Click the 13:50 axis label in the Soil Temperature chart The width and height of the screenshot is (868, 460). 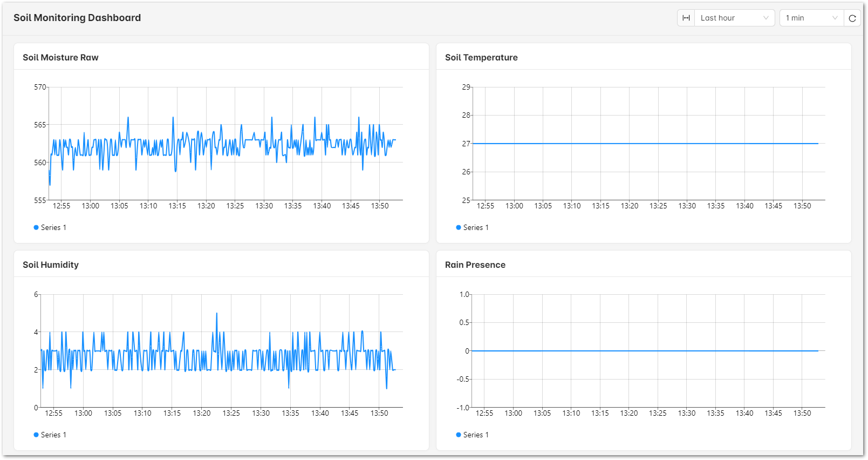click(x=802, y=206)
